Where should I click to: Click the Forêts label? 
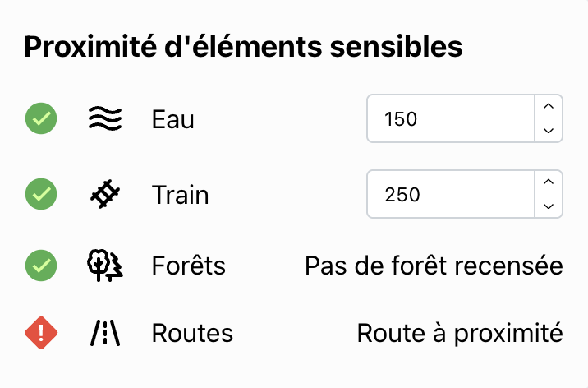pyautogui.click(x=189, y=266)
